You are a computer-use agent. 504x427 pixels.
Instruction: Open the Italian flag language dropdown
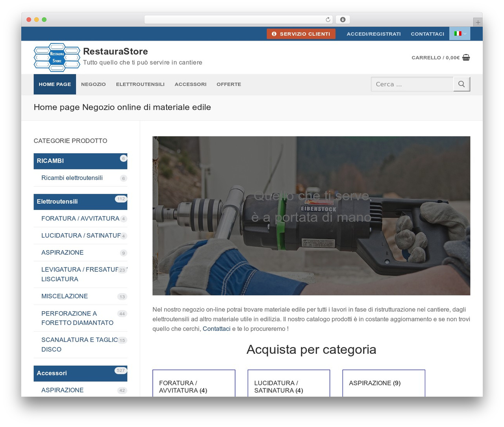point(460,34)
